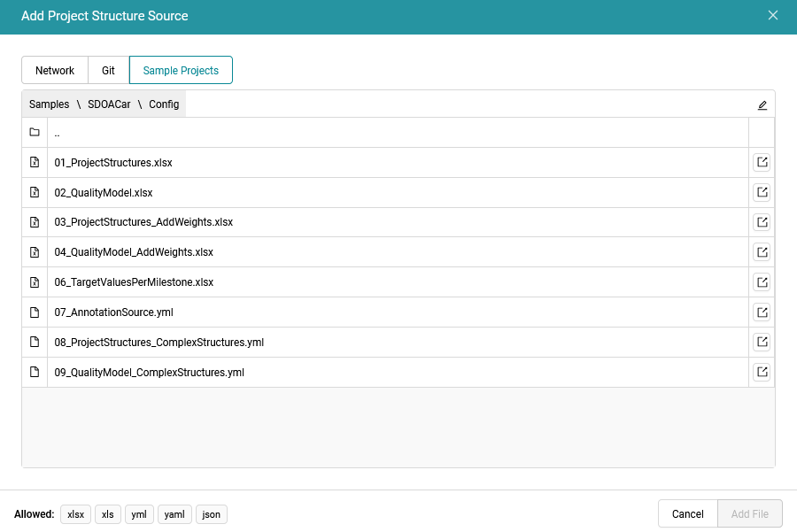Navigate to Samples in the breadcrumb
The height and width of the screenshot is (532, 797).
[x=50, y=104]
